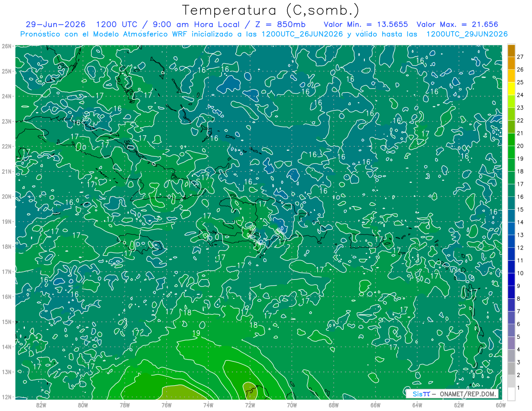Click the '22N' latitude axis label
The image size is (532, 411).
pyautogui.click(x=7, y=146)
